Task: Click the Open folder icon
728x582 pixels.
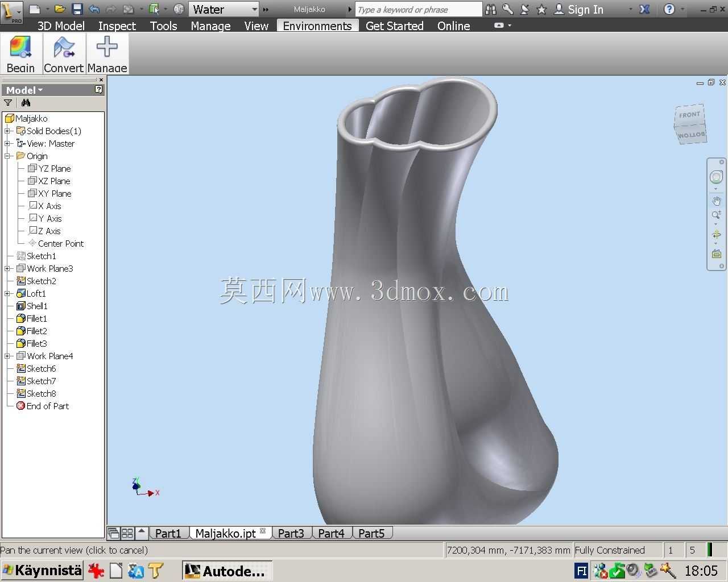Action: [x=60, y=10]
